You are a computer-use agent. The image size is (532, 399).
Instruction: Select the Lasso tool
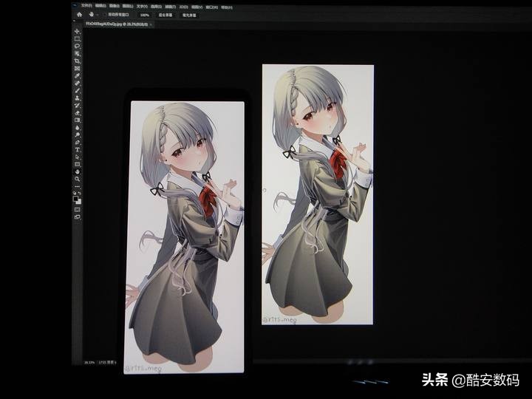[77, 46]
